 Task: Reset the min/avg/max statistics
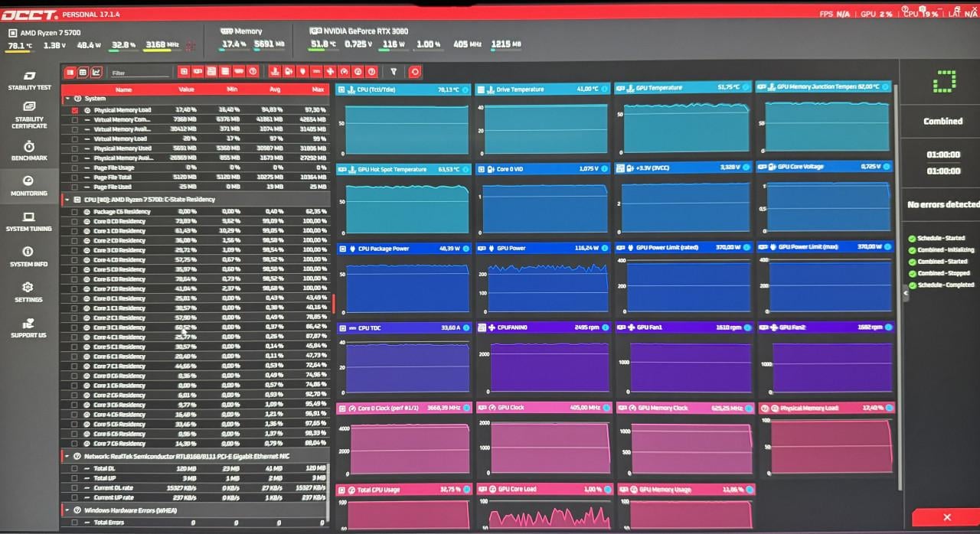pos(414,71)
